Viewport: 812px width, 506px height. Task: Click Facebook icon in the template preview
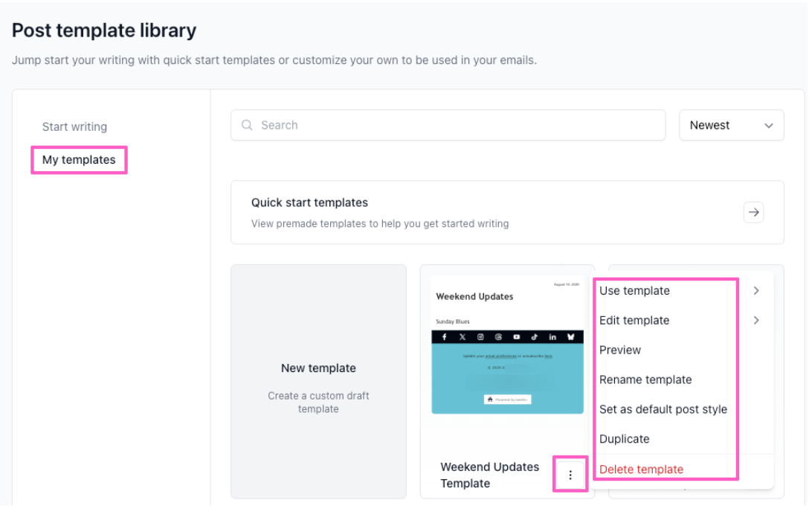click(x=445, y=336)
